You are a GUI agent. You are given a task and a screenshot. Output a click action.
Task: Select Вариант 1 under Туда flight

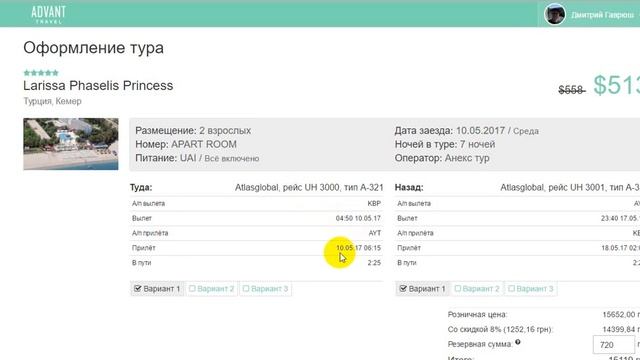pyautogui.click(x=157, y=289)
